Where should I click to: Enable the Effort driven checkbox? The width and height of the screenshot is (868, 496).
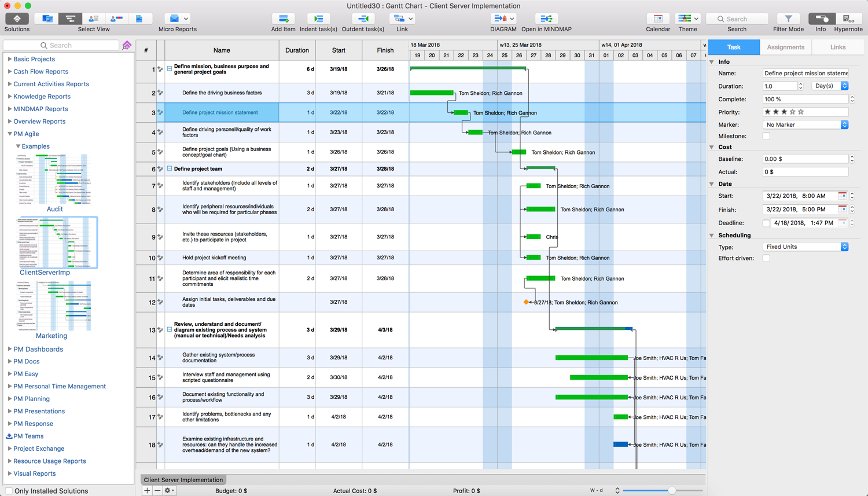766,259
